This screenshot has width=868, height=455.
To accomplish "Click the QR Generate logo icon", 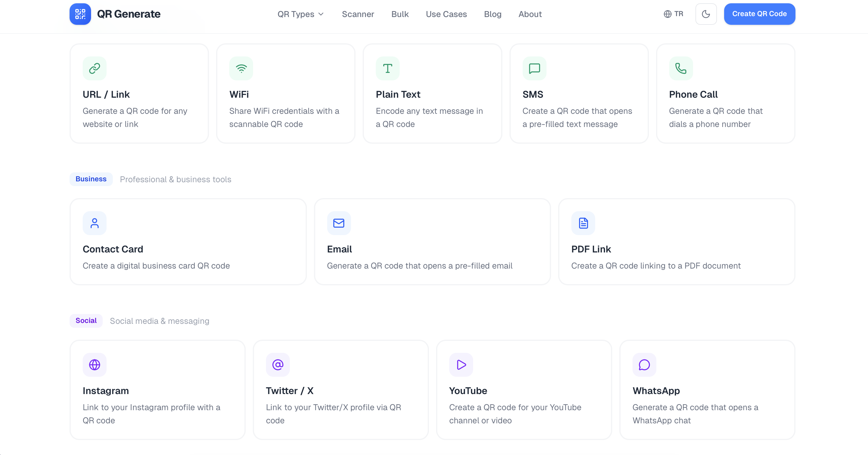I will (80, 14).
